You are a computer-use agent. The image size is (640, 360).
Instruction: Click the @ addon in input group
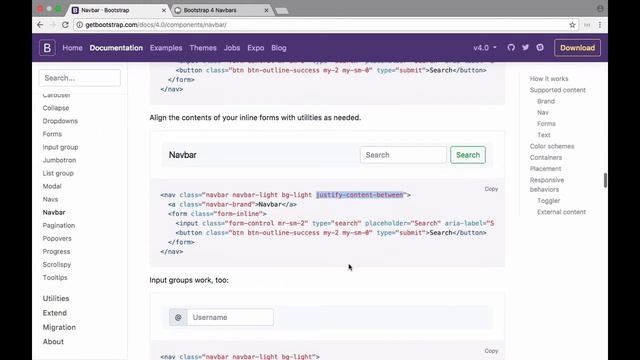178,317
